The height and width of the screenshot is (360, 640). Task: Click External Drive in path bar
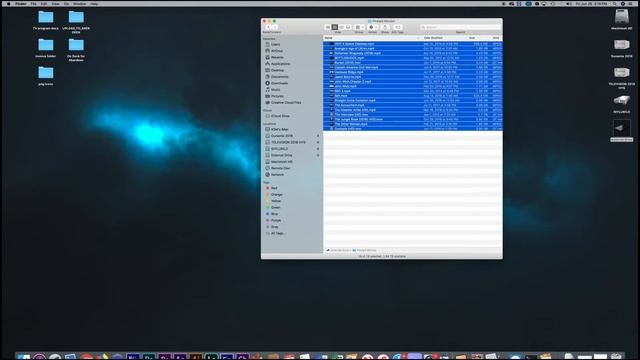(x=338, y=250)
